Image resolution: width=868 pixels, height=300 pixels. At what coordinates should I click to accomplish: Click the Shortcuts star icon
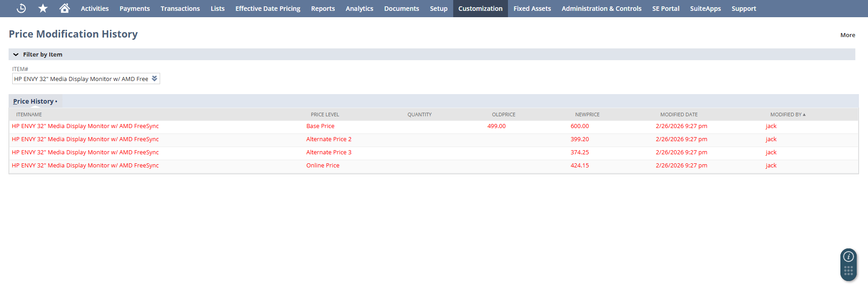click(x=43, y=8)
